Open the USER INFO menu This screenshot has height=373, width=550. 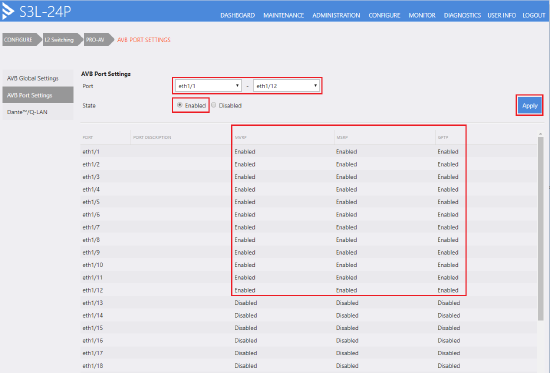coord(501,15)
